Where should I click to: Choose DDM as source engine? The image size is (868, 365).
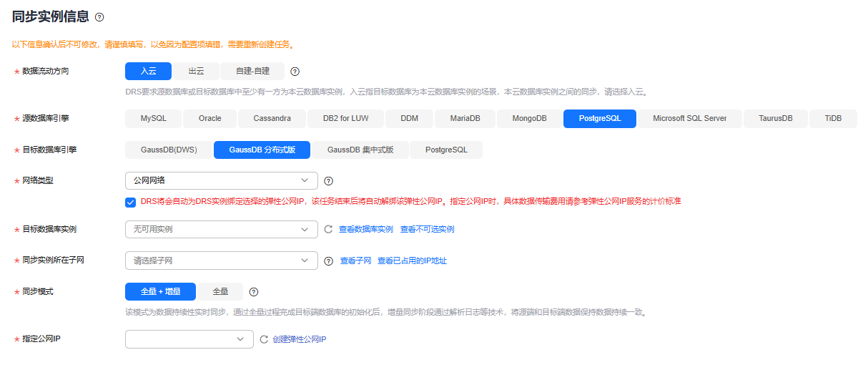pos(409,118)
